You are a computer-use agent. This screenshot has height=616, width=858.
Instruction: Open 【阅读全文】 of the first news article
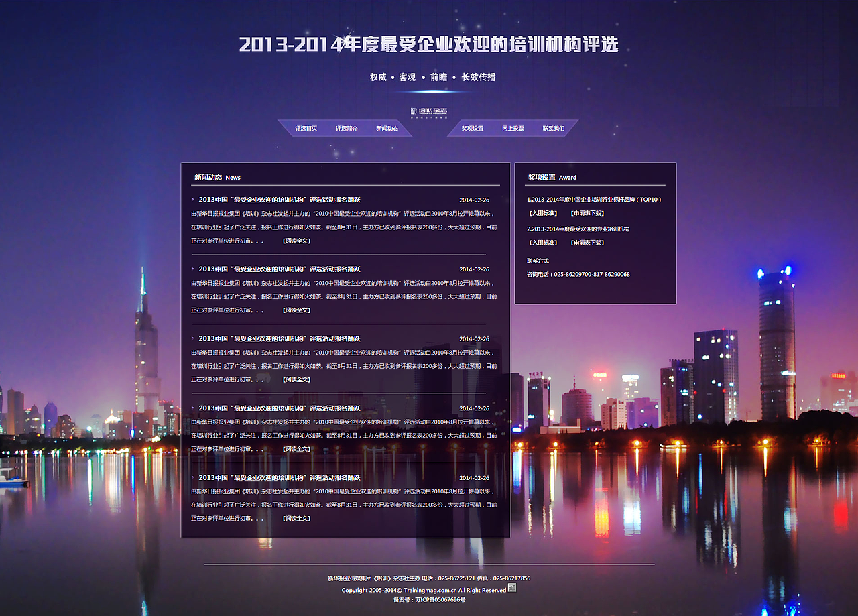[295, 240]
